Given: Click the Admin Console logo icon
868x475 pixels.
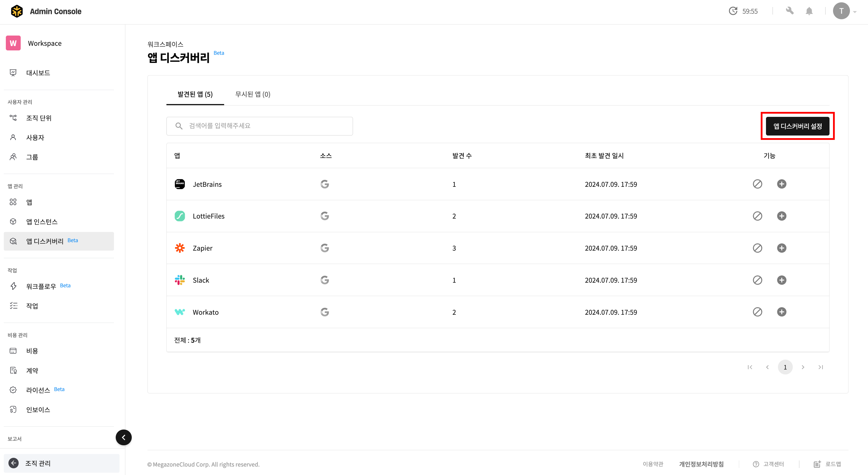Looking at the screenshot, I should click(17, 11).
